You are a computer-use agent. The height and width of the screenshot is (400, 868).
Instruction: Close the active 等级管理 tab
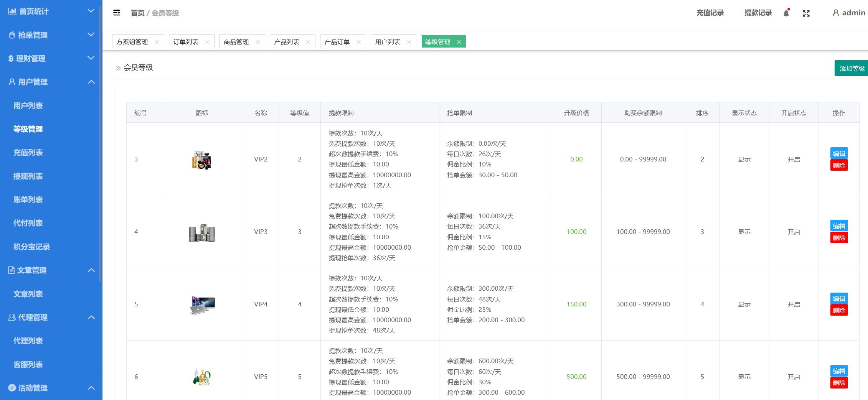pos(459,42)
